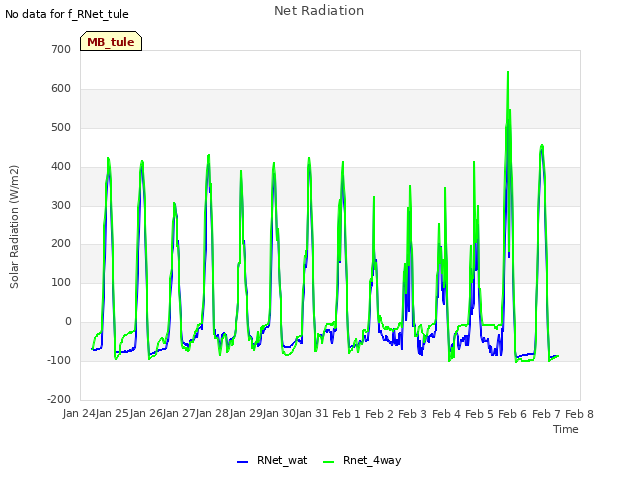
Task: Click the Jan 29 x-axis date label
Action: (246, 414)
